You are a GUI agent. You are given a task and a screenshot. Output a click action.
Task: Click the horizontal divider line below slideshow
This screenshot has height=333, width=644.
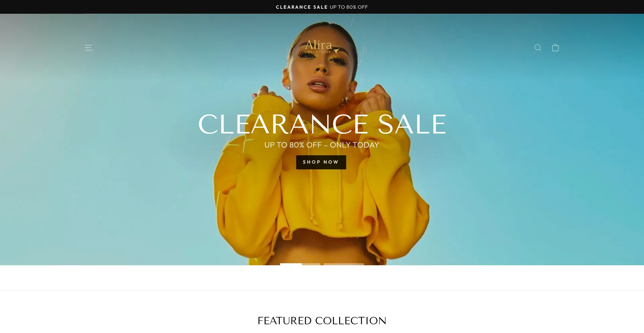coord(322,290)
